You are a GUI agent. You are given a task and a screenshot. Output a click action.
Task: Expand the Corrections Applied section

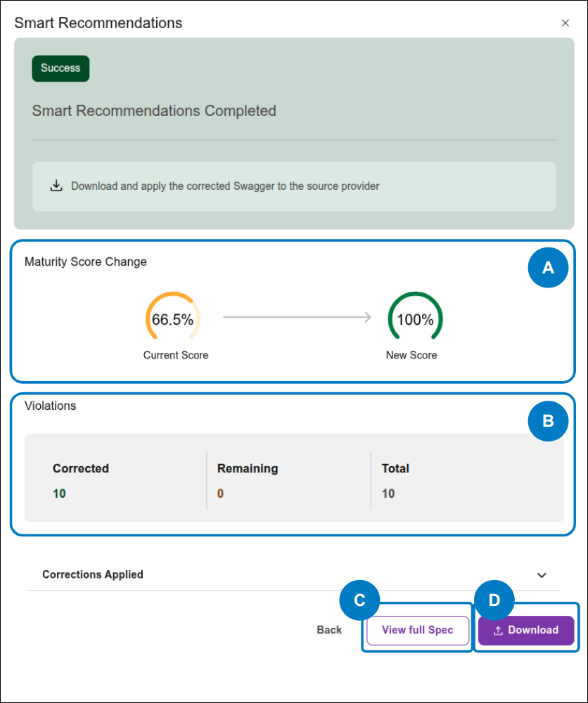pos(93,574)
